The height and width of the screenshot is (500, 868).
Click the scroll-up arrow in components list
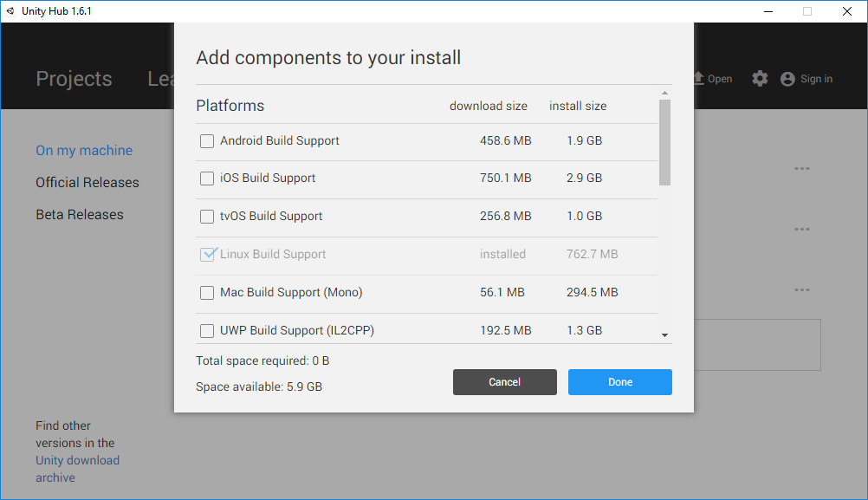tap(664, 93)
